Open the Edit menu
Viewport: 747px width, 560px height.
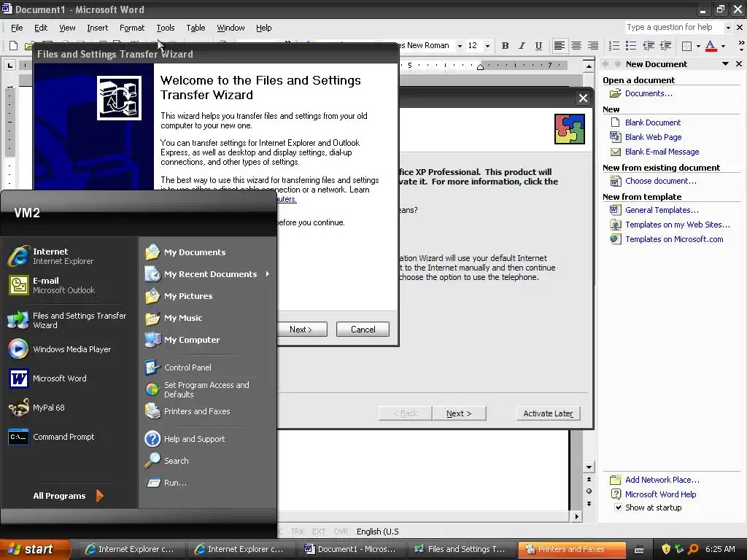[41, 28]
